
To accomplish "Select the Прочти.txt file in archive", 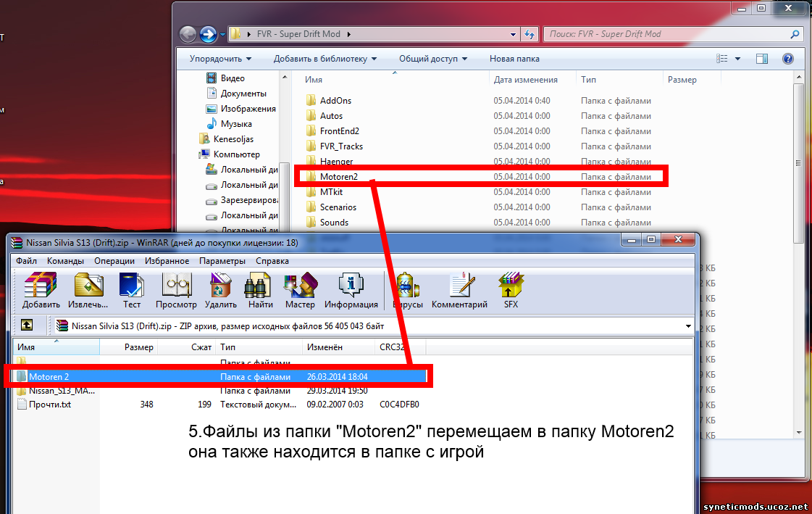I will point(49,405).
